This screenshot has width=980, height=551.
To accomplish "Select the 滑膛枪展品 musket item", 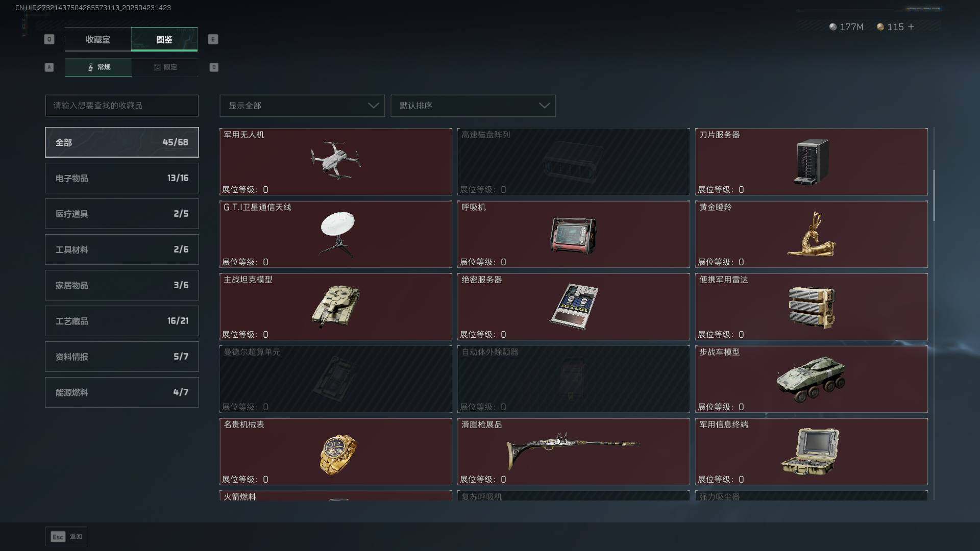I will 574,452.
